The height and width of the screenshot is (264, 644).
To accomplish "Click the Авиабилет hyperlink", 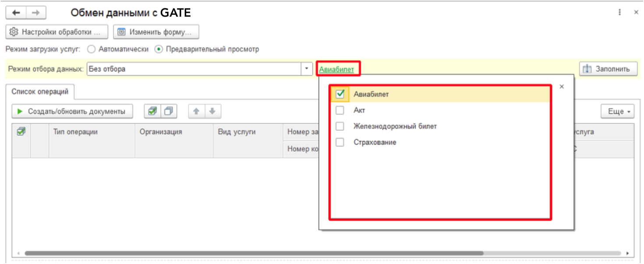I will tap(336, 69).
